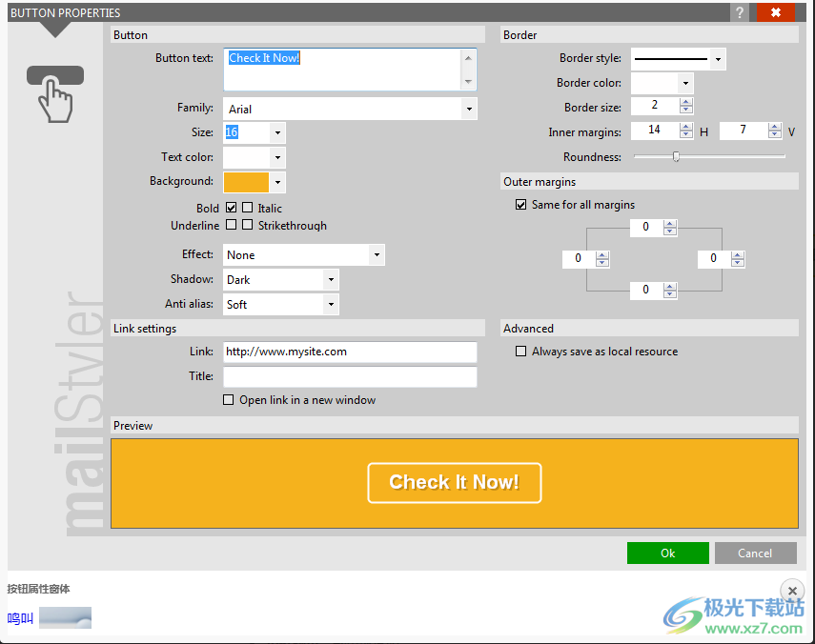815x644 pixels.
Task: Open the Anti alias dropdown
Action: (330, 304)
